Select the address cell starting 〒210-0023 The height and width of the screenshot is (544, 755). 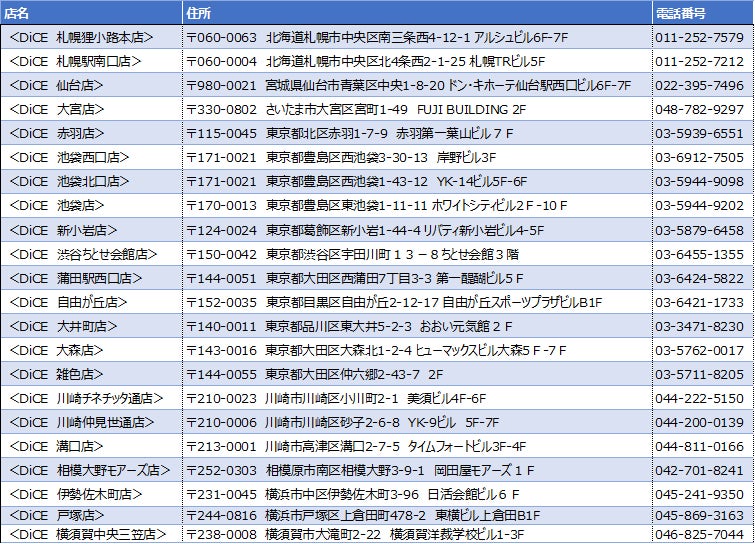click(417, 399)
